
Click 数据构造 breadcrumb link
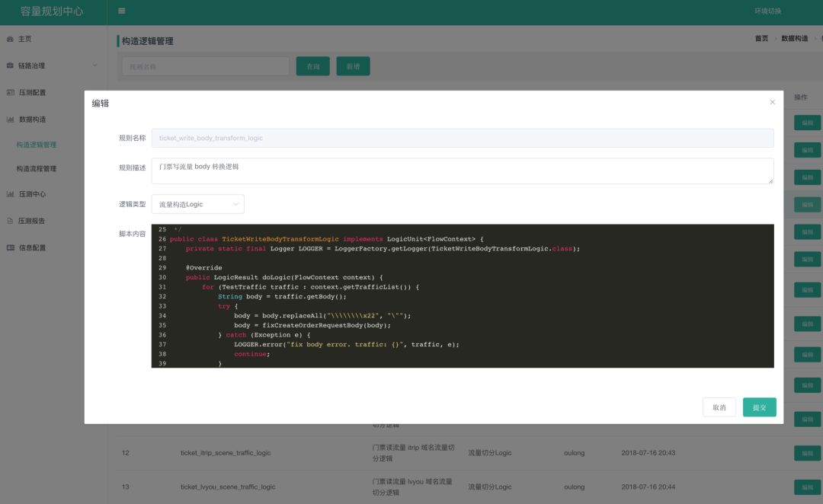pyautogui.click(x=794, y=38)
